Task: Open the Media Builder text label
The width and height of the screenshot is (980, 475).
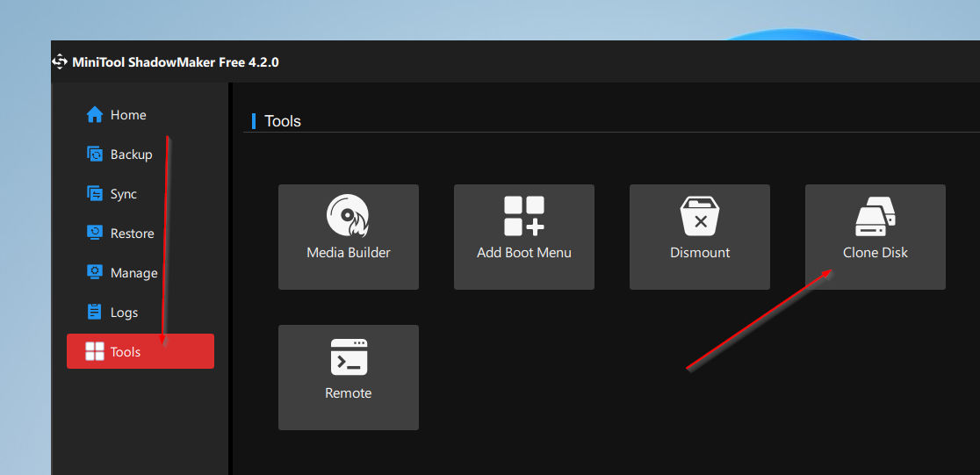Action: pyautogui.click(x=348, y=253)
